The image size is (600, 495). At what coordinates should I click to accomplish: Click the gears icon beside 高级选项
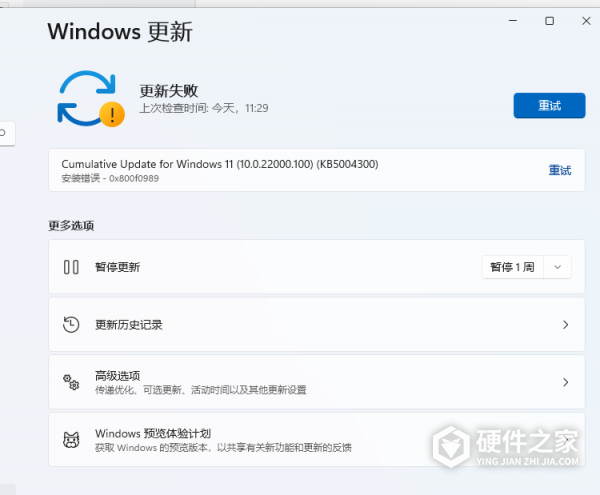pos(71,382)
